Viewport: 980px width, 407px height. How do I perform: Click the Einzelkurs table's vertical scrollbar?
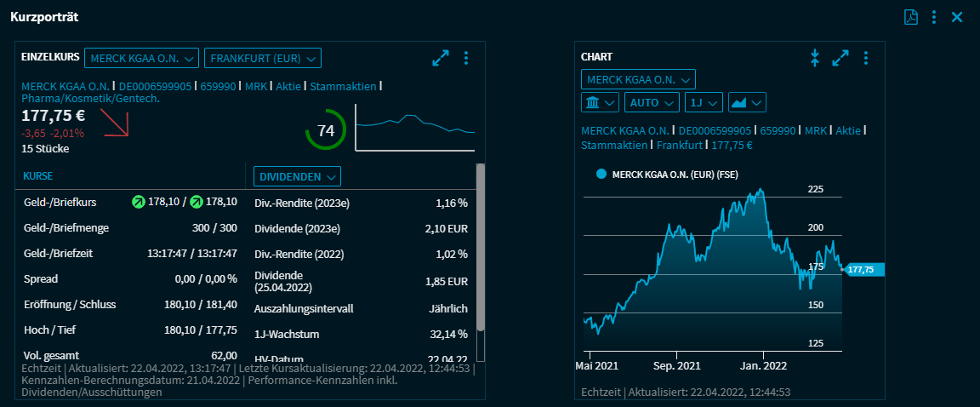pyautogui.click(x=480, y=247)
